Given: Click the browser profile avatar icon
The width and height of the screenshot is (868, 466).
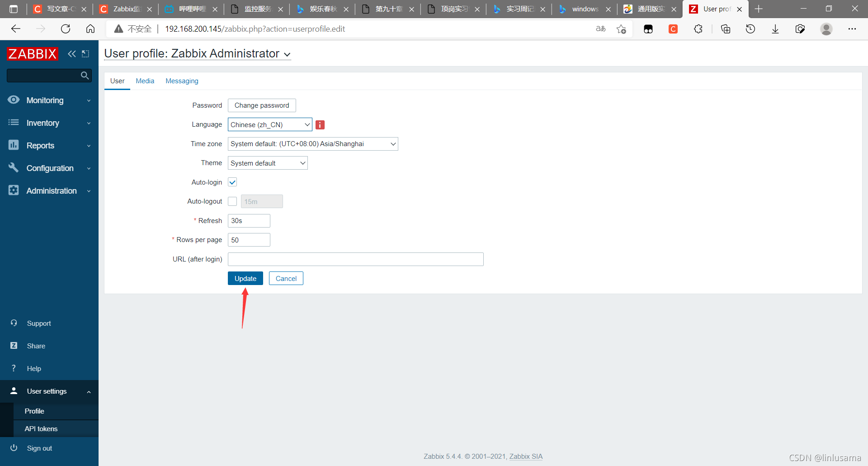Looking at the screenshot, I should (x=826, y=29).
